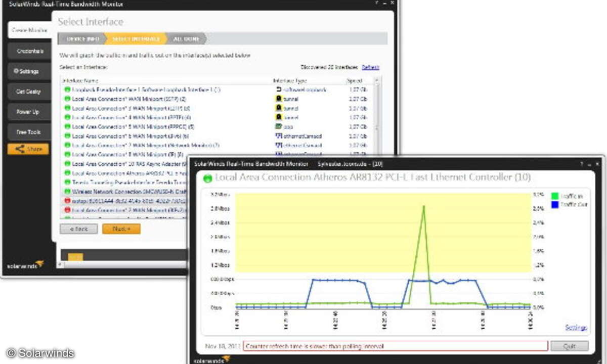
Task: Select the Select Interface wizard step
Action: click(x=136, y=39)
